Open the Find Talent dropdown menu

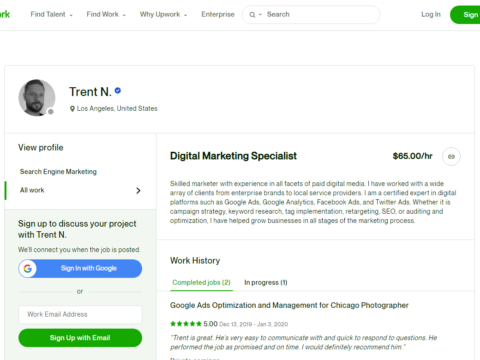(51, 14)
